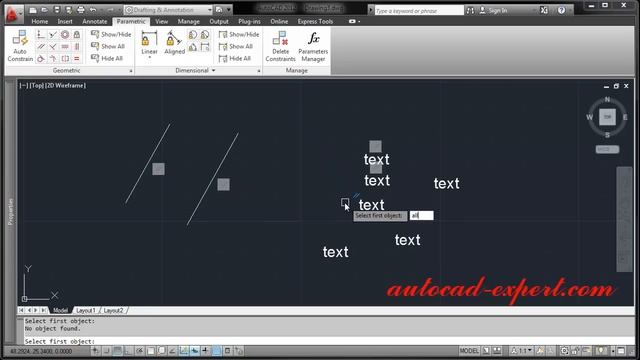The image size is (640, 360).
Task: Click the Exchange X icon in title bar
Action: coord(544,10)
